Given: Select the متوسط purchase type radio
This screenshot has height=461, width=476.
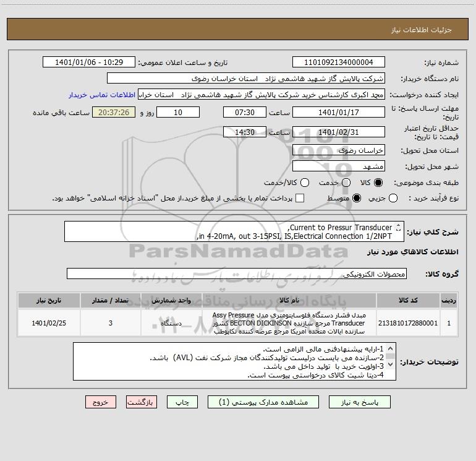Looking at the screenshot, I should [x=357, y=198].
